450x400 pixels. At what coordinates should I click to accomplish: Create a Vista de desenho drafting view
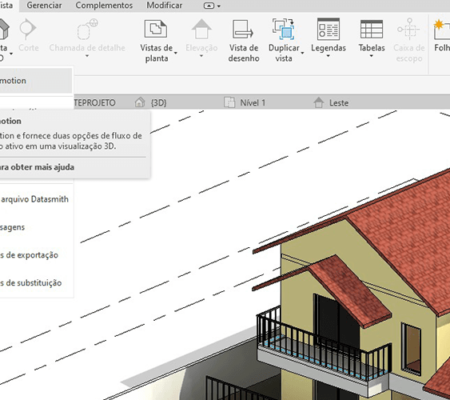click(x=244, y=40)
